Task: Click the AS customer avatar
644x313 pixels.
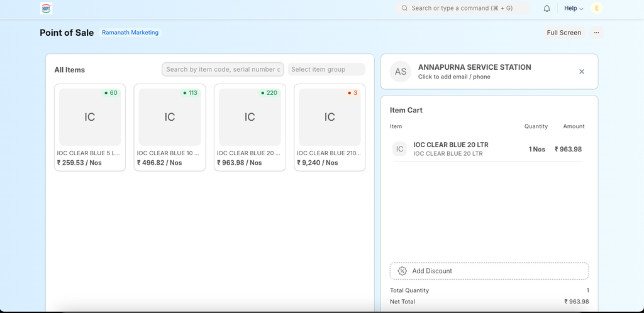Action: coord(401,72)
